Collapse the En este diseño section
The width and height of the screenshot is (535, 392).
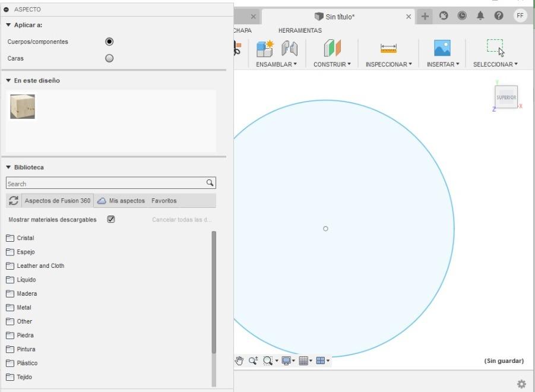[x=8, y=81]
